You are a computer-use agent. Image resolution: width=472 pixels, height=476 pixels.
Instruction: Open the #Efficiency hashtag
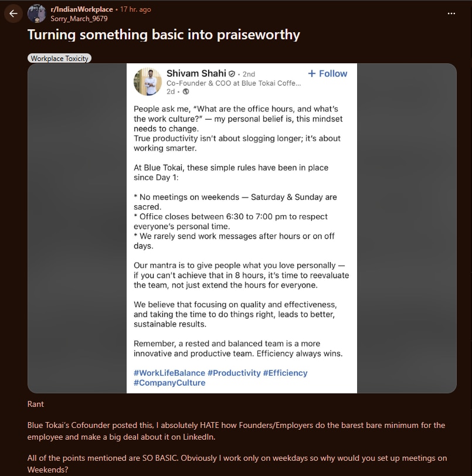(x=285, y=373)
